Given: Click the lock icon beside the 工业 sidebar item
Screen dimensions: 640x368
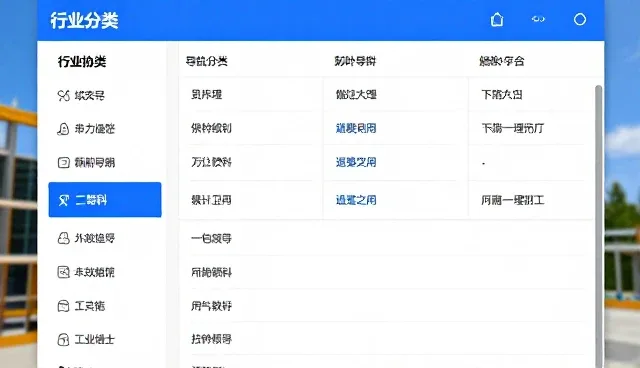Looking at the screenshot, I should (x=63, y=339).
